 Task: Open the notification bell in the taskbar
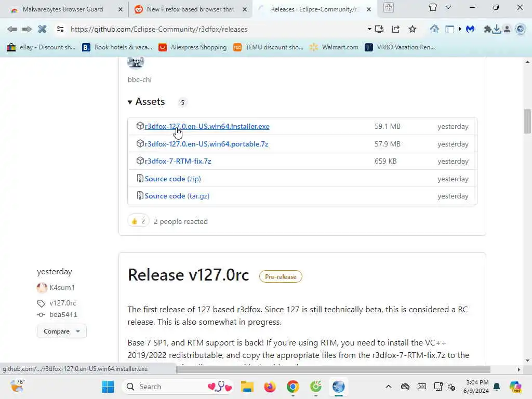(497, 387)
